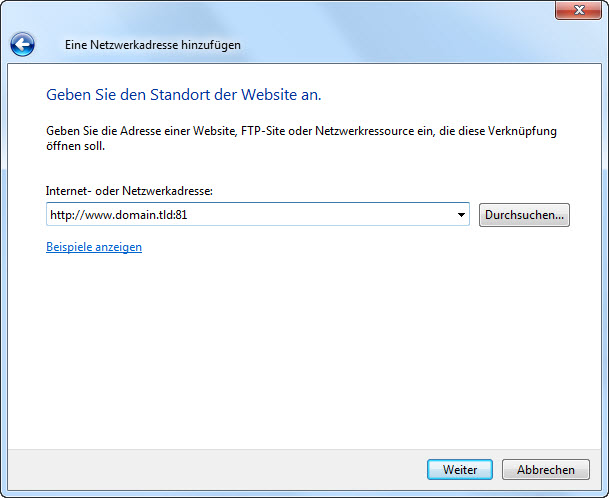The image size is (609, 498).
Task: Click into the Internet- oder Netzwerkadresse field
Action: (x=258, y=214)
